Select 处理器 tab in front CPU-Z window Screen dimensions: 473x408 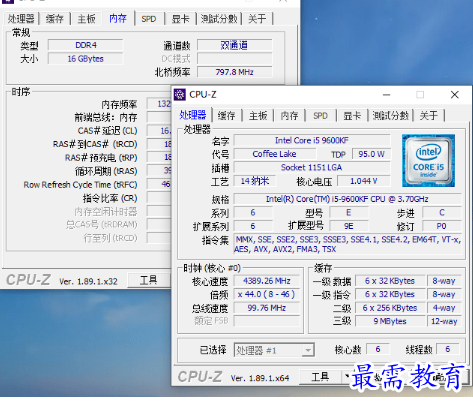pos(193,115)
